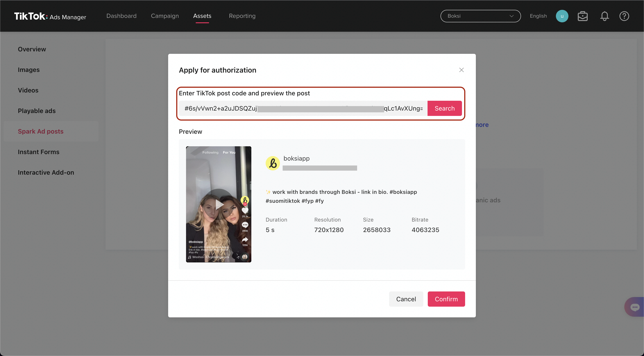The width and height of the screenshot is (644, 356).
Task: Click the Search button for post code
Action: click(445, 108)
